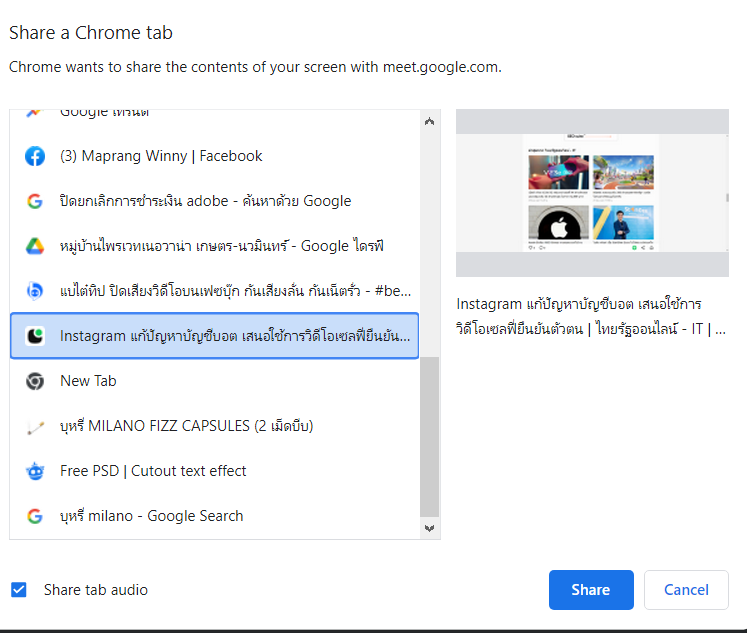Select the adobe Google search tab
The image size is (747, 633).
tap(214, 201)
